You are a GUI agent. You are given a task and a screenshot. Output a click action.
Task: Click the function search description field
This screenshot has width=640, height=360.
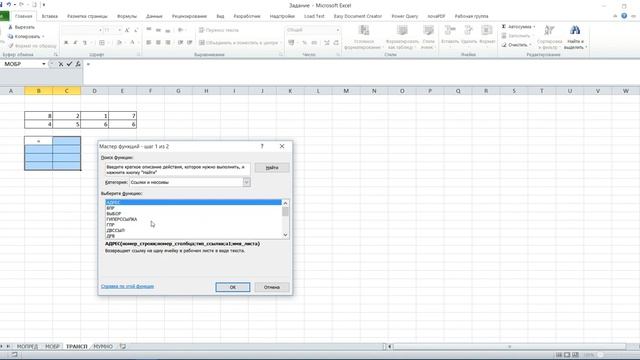click(x=178, y=170)
